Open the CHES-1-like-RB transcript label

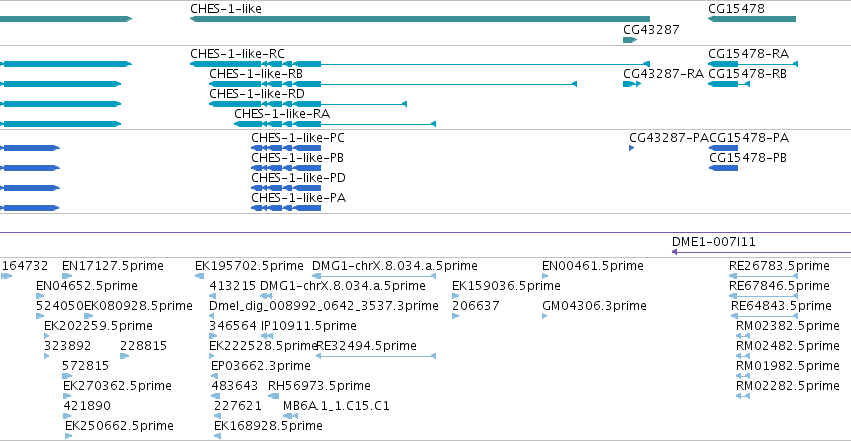coord(256,74)
